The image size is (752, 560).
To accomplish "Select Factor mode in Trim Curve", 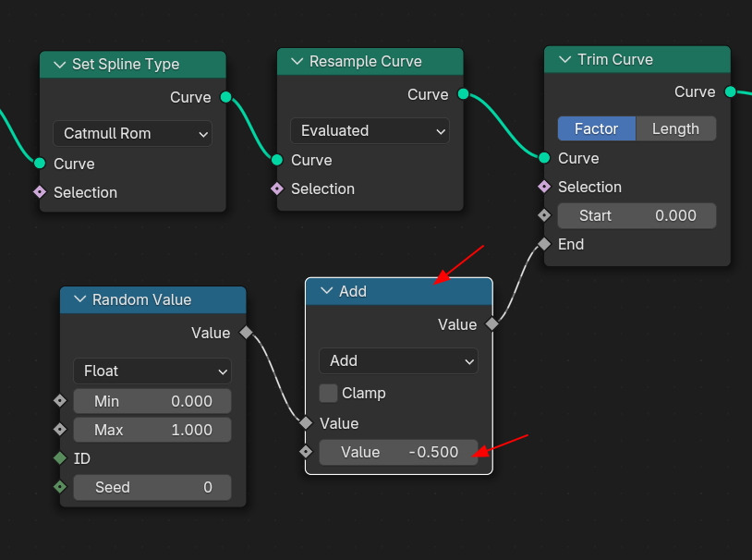I will tap(597, 128).
